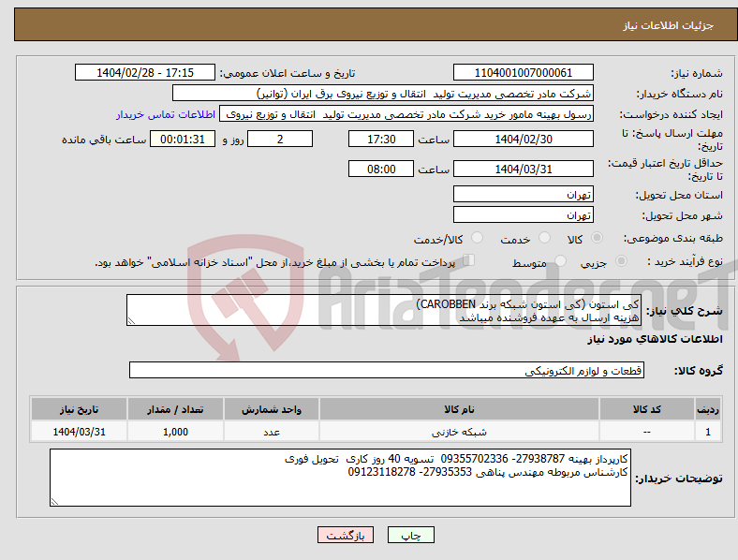Viewport: 738px width, 560px height.
Task: Click the response deadline date 1404/02/30
Action: click(x=523, y=139)
